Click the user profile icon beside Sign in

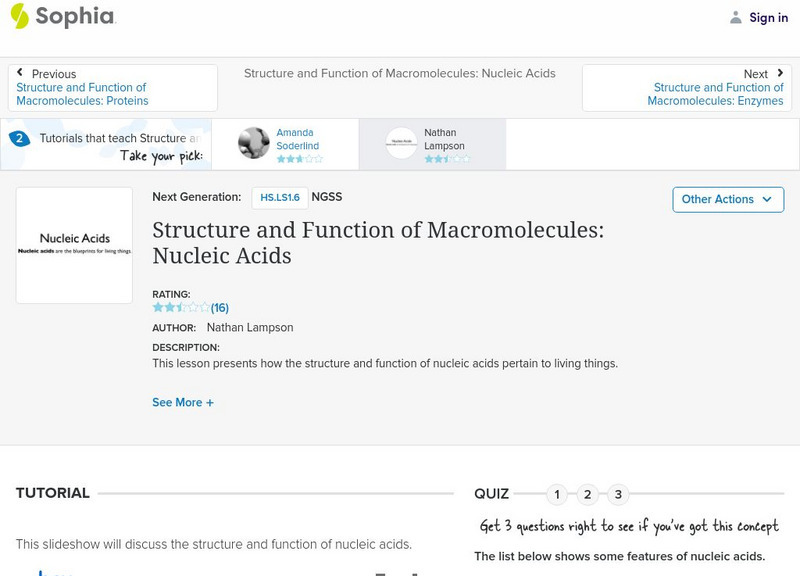coord(736,17)
